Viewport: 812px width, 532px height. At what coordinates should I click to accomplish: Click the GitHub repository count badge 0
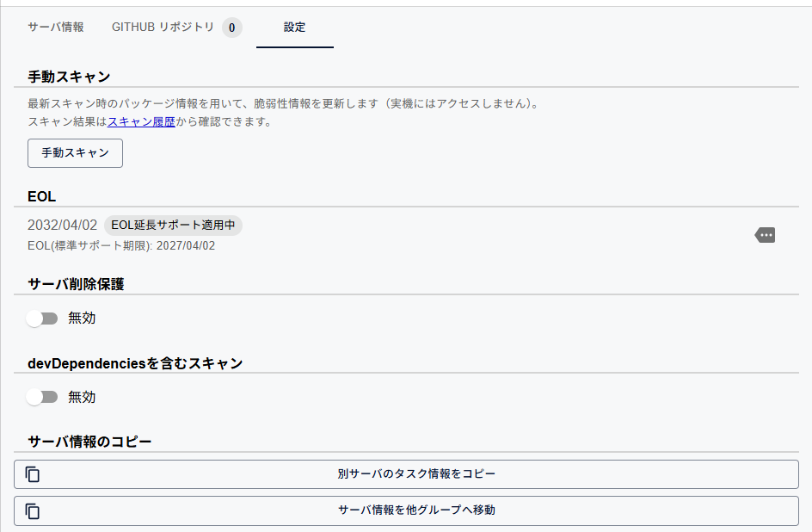coord(232,28)
